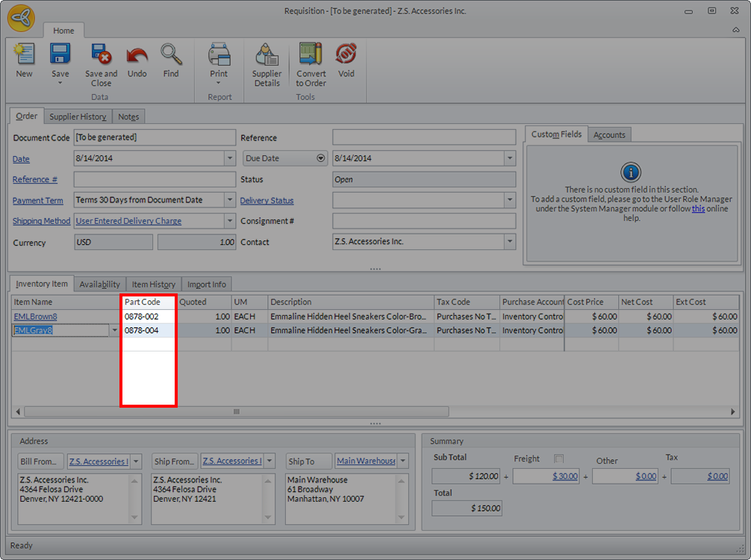Click the Save and Close icon
Image resolution: width=751 pixels, height=560 pixels.
click(x=101, y=55)
